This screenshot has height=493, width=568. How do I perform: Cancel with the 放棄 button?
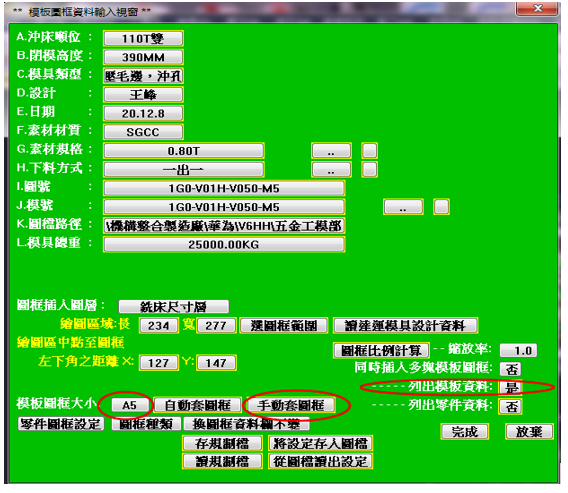point(529,432)
